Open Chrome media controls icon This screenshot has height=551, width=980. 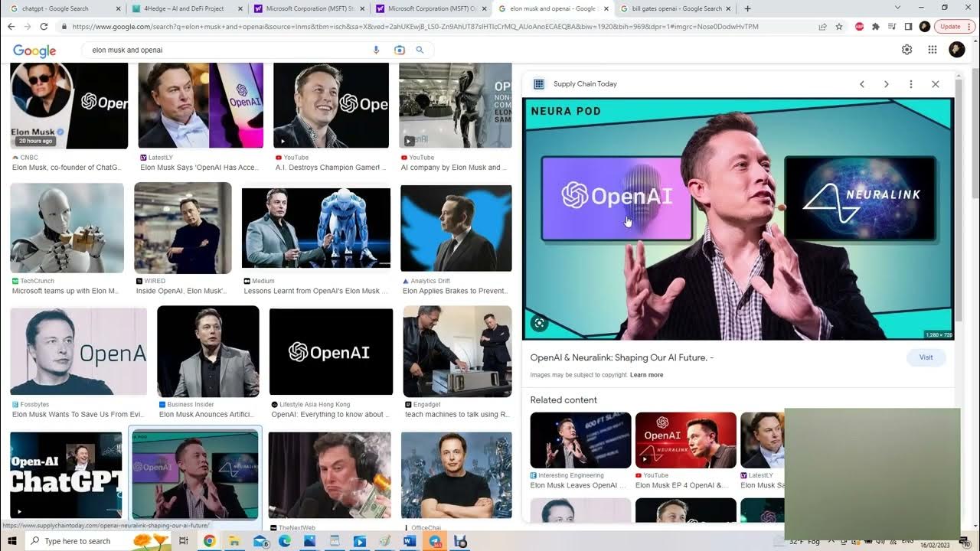[x=892, y=26]
